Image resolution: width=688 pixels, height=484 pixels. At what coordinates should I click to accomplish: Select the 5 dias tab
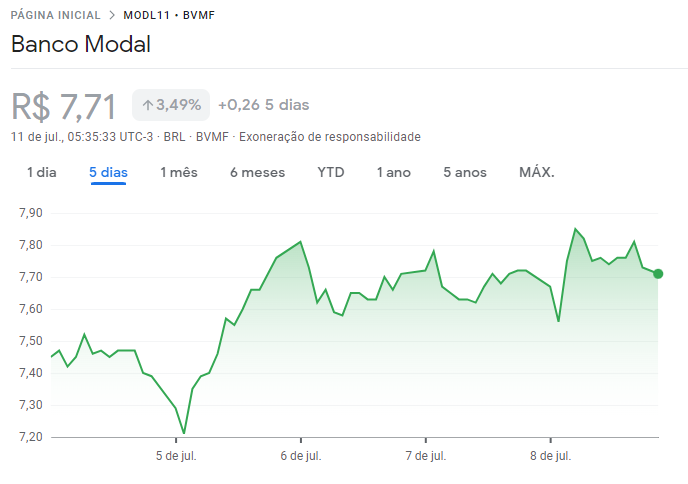coord(108,172)
